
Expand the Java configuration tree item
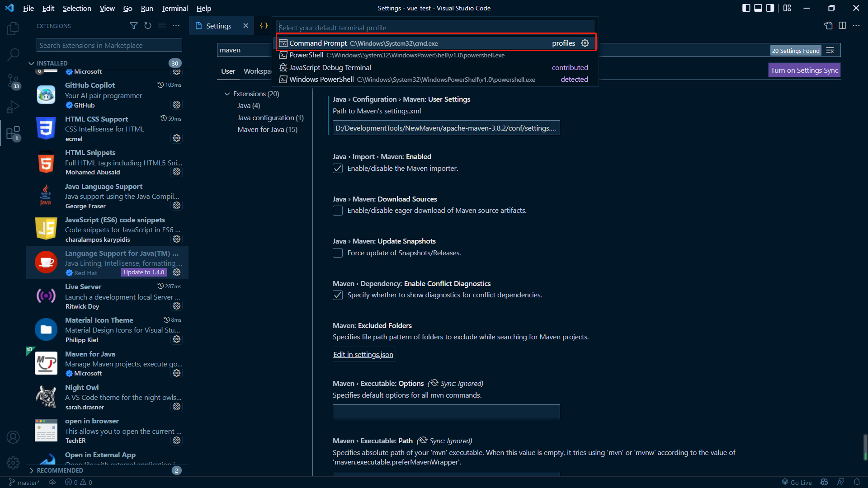click(x=270, y=117)
